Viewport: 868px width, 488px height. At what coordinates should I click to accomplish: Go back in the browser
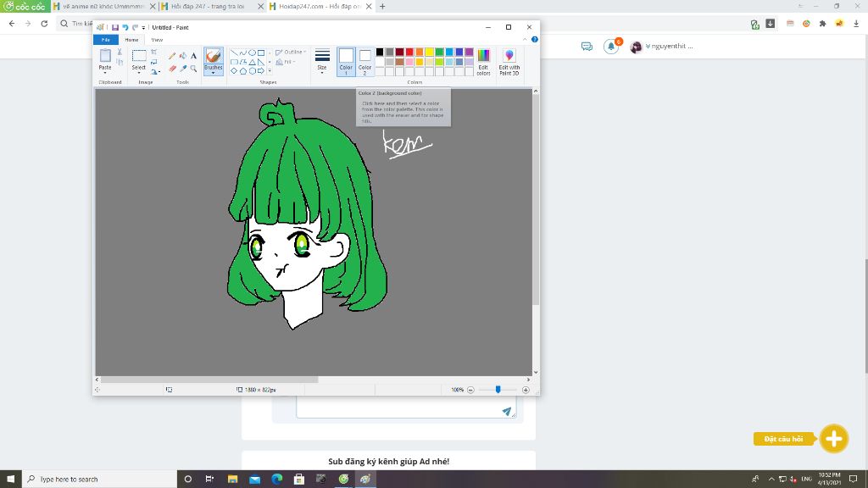pyautogui.click(x=12, y=23)
